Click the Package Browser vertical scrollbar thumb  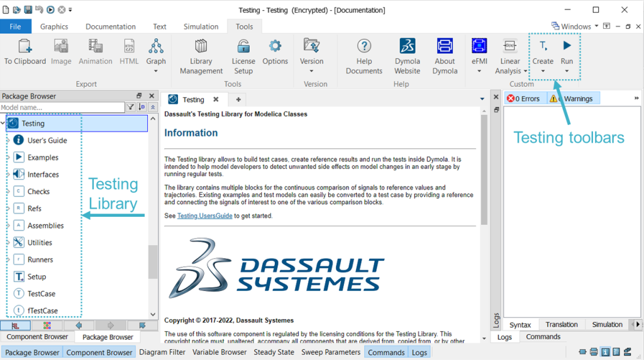(x=153, y=262)
